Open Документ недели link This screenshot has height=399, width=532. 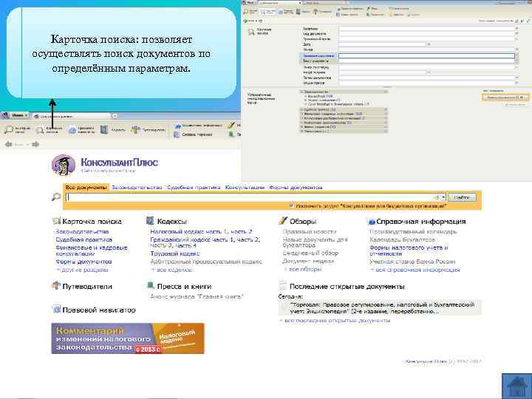click(308, 262)
